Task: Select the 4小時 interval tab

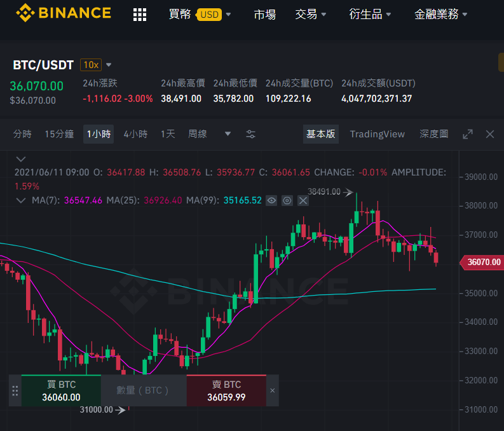Action: [135, 134]
